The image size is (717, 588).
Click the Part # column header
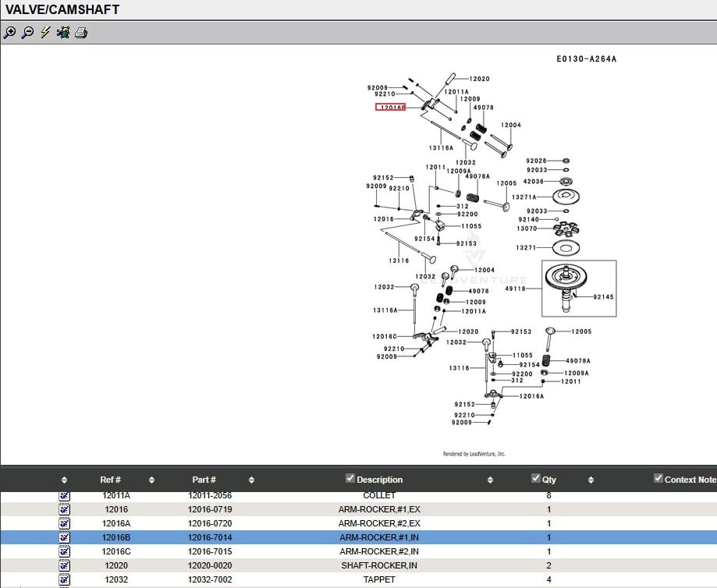[x=204, y=480]
